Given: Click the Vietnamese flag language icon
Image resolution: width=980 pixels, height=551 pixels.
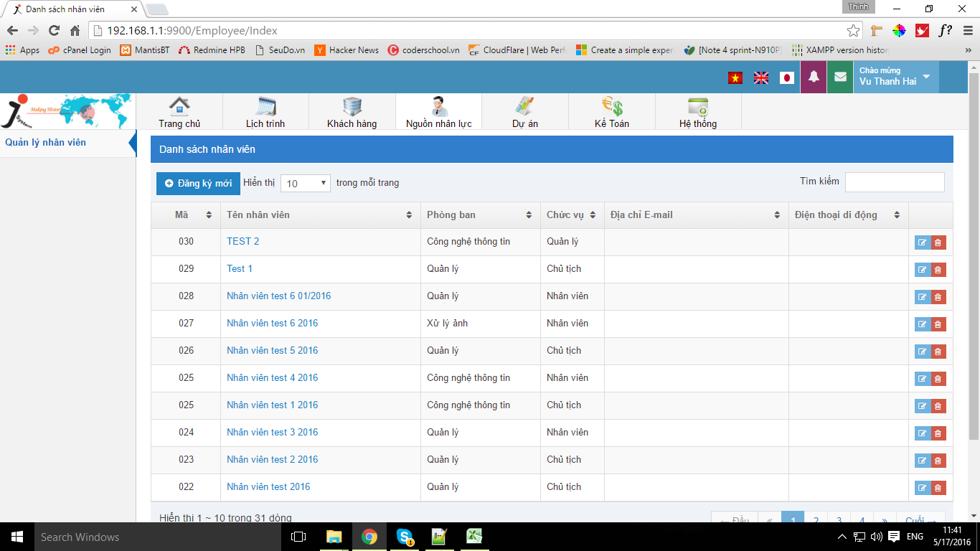Looking at the screenshot, I should 735,77.
